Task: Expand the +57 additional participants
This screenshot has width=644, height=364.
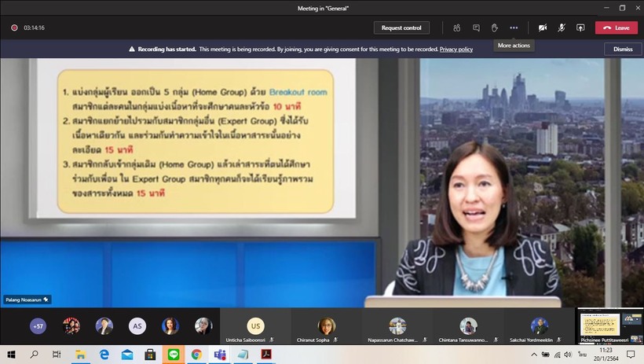Action: click(38, 325)
